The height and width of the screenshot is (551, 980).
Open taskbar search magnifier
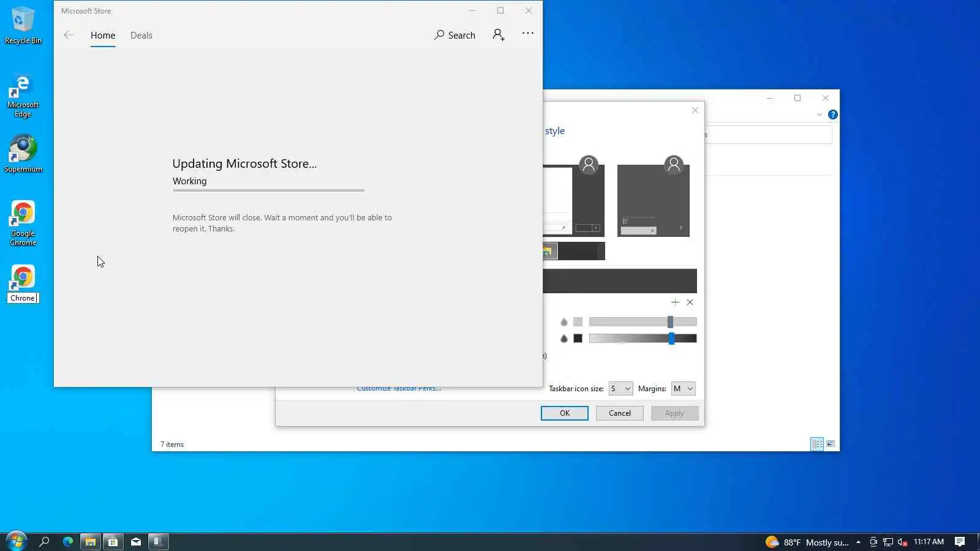44,541
